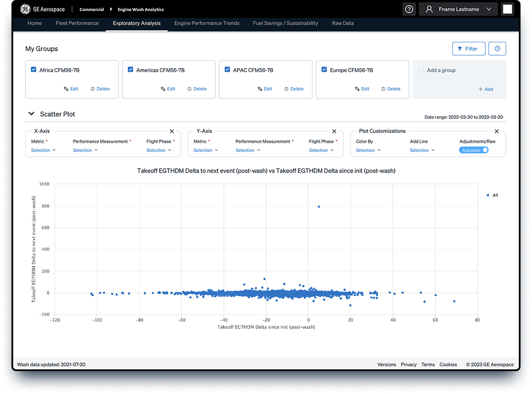The width and height of the screenshot is (532, 394).
Task: Click Commercial in the breadcrumb
Action: click(x=92, y=10)
